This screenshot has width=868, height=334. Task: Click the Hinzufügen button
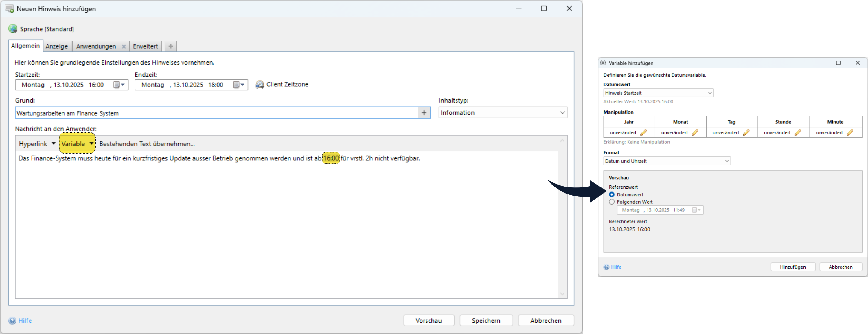792,267
